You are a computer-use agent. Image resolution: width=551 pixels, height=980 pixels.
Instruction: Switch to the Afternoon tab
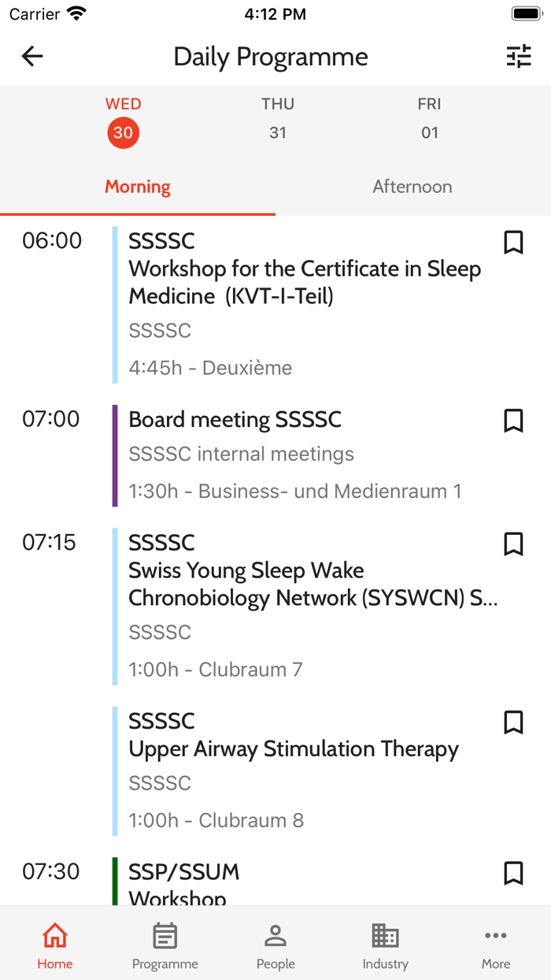point(412,187)
